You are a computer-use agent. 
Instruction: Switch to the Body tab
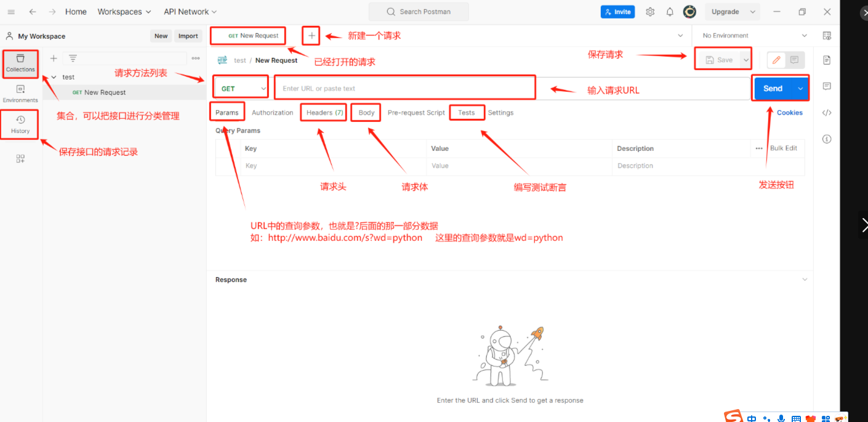click(x=366, y=113)
